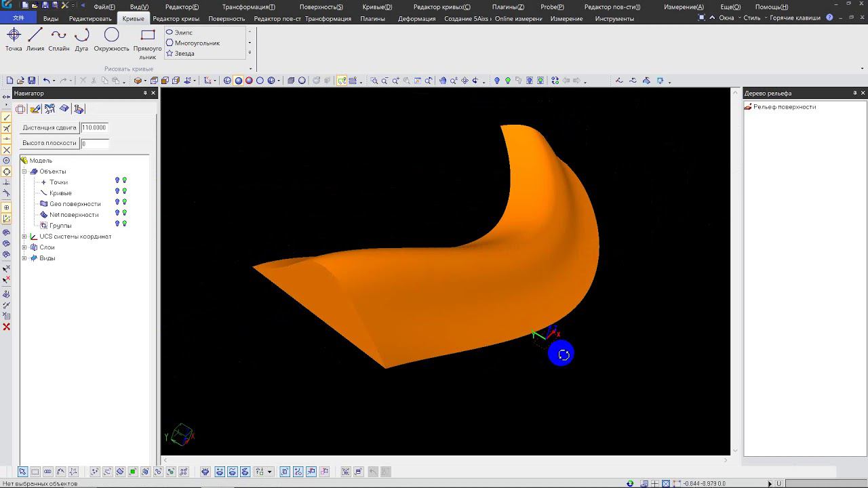Open the Файл(F) menu

(x=104, y=7)
